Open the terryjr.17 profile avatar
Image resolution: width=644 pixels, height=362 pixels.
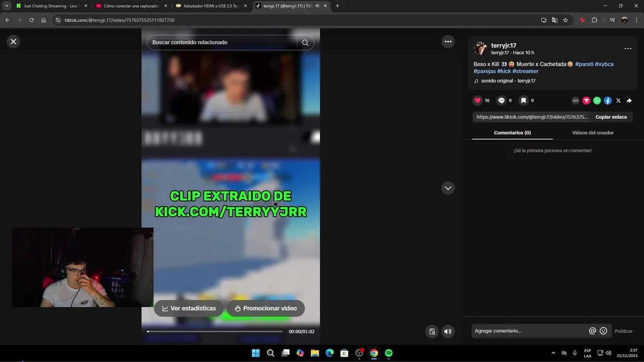[x=480, y=49]
